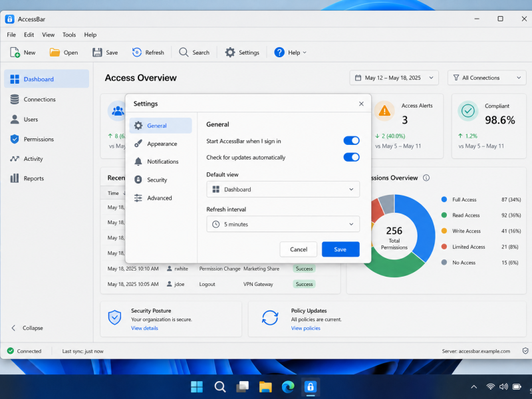Open the View details link
Image resolution: width=532 pixels, height=399 pixels.
pos(144,328)
